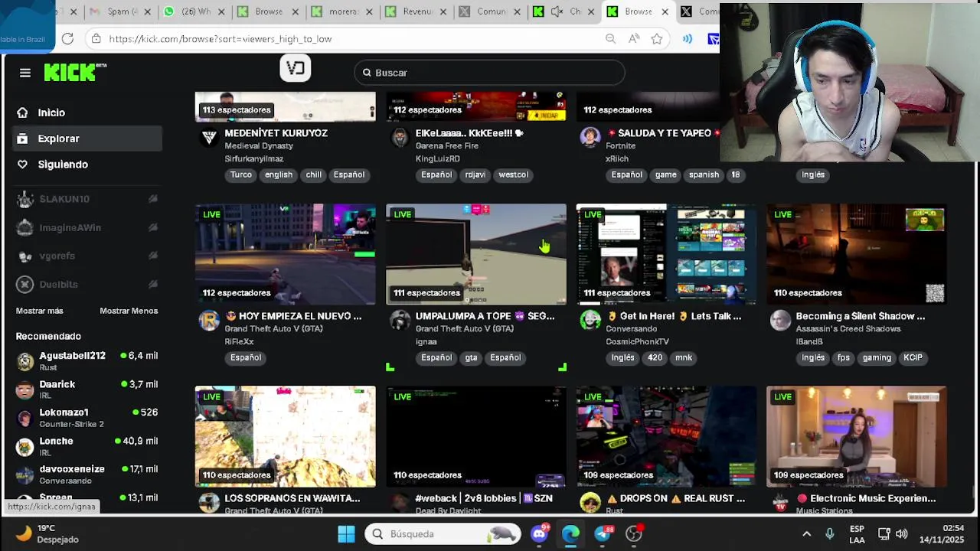
Task: Close the active Browse tab
Action: click(x=665, y=11)
